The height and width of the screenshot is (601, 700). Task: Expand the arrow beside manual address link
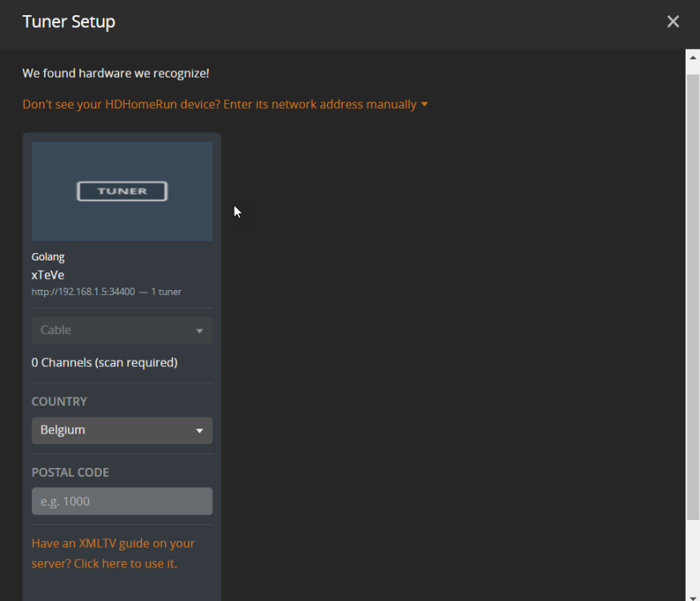click(424, 104)
